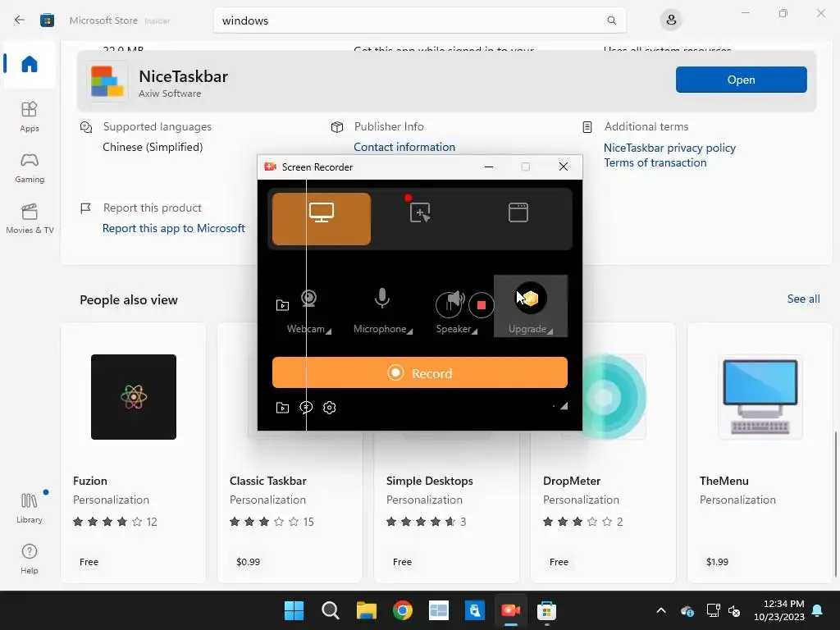Open Apps section in Store sidebar
The height and width of the screenshot is (630, 840).
coord(30,116)
